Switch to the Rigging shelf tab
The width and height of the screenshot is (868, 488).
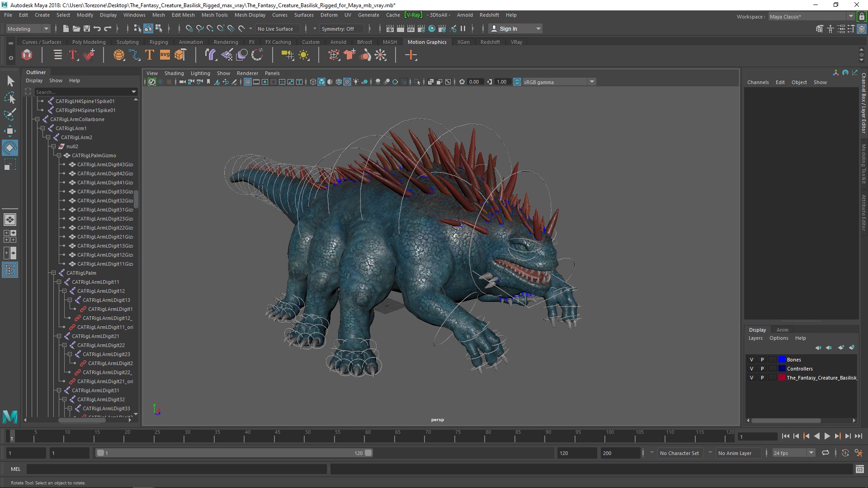159,42
